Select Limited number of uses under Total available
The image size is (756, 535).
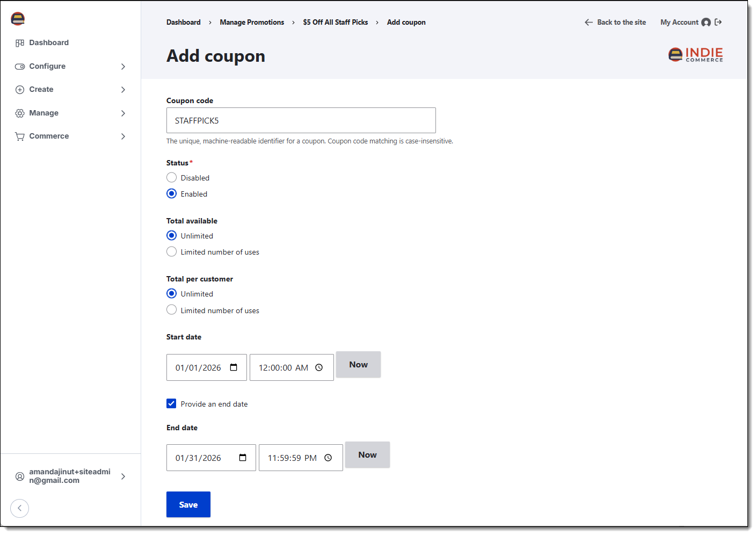[x=172, y=251]
